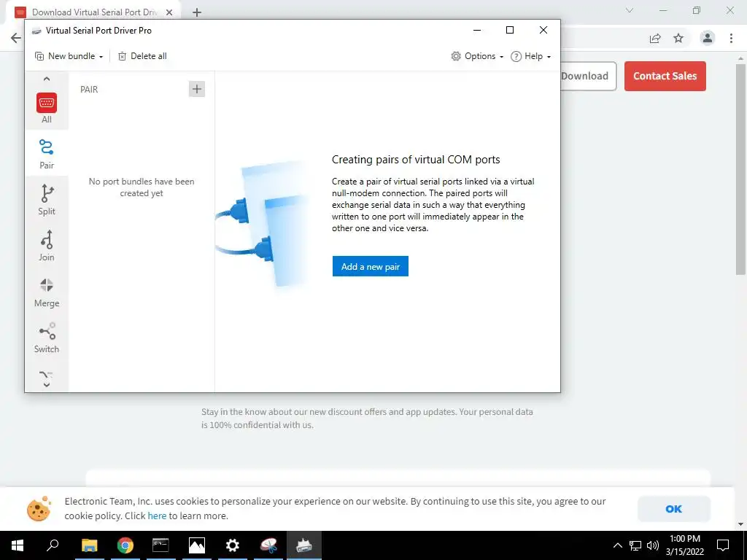Open File Explorer from taskbar
The height and width of the screenshot is (560, 747).
(89, 545)
